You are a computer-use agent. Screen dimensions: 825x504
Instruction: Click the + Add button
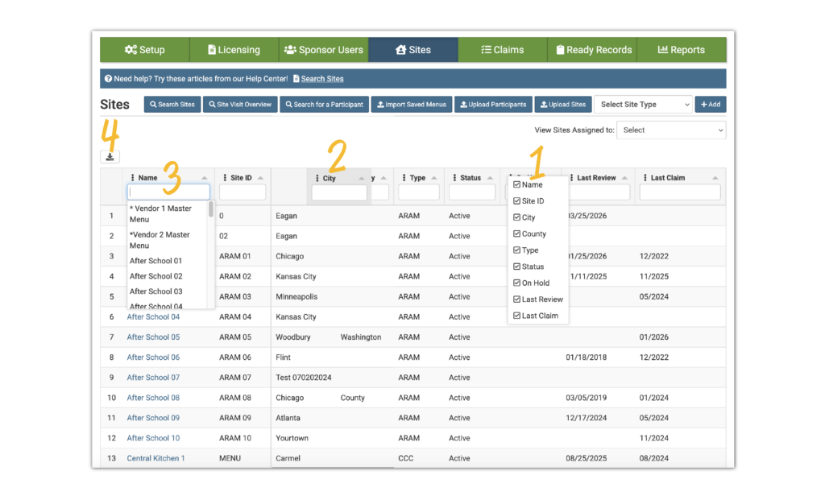(x=711, y=105)
